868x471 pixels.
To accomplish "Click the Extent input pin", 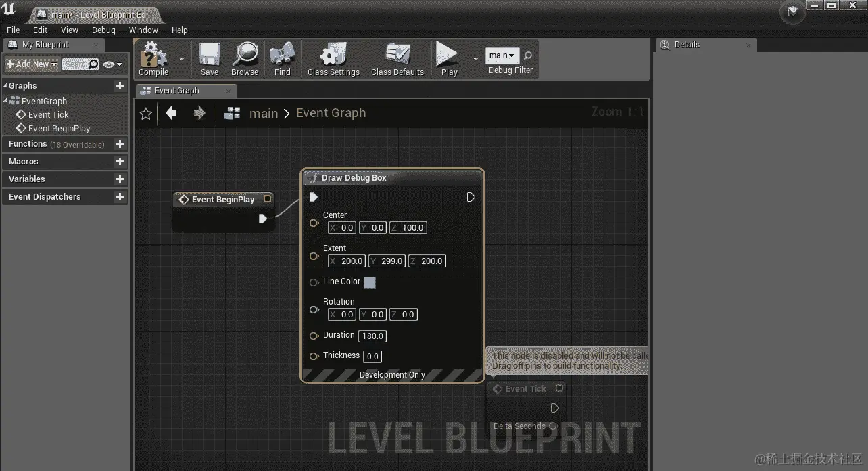I will click(x=314, y=256).
